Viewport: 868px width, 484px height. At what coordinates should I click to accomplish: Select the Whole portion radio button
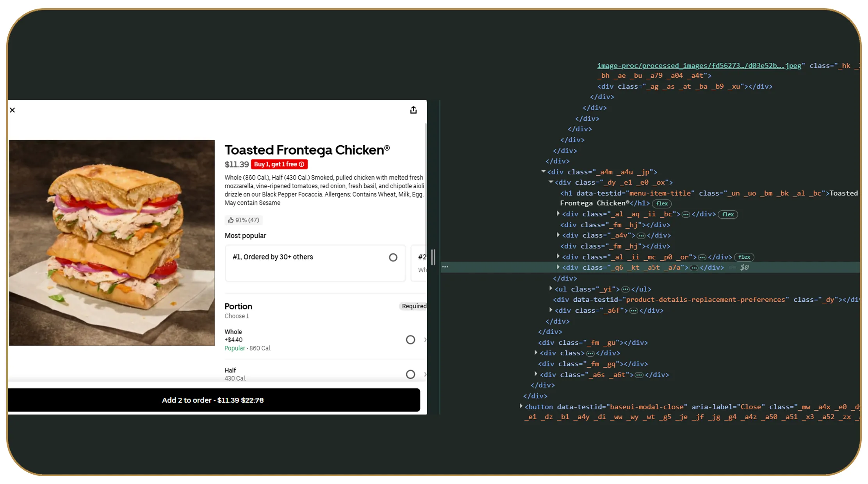pos(410,340)
